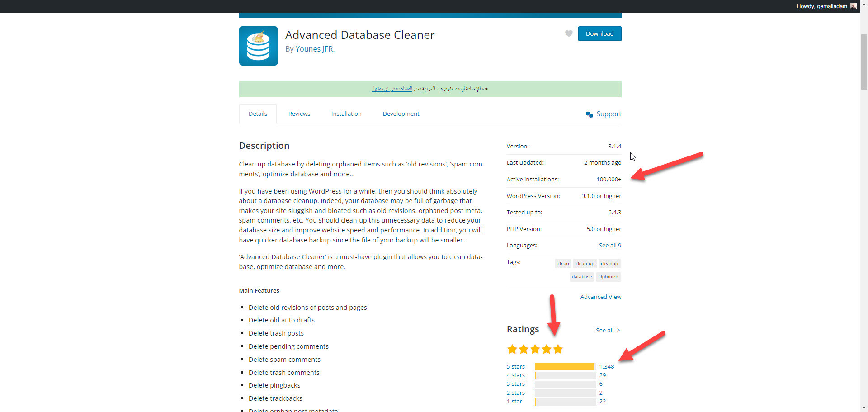Viewport: 868px width, 412px height.
Task: Click the chevron beside See all ratings
Action: tap(618, 331)
